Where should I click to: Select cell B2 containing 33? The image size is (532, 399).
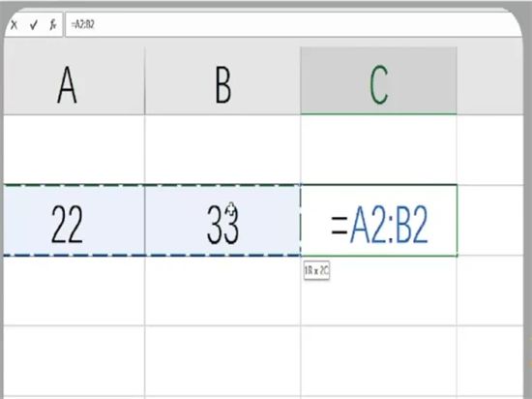tap(222, 221)
